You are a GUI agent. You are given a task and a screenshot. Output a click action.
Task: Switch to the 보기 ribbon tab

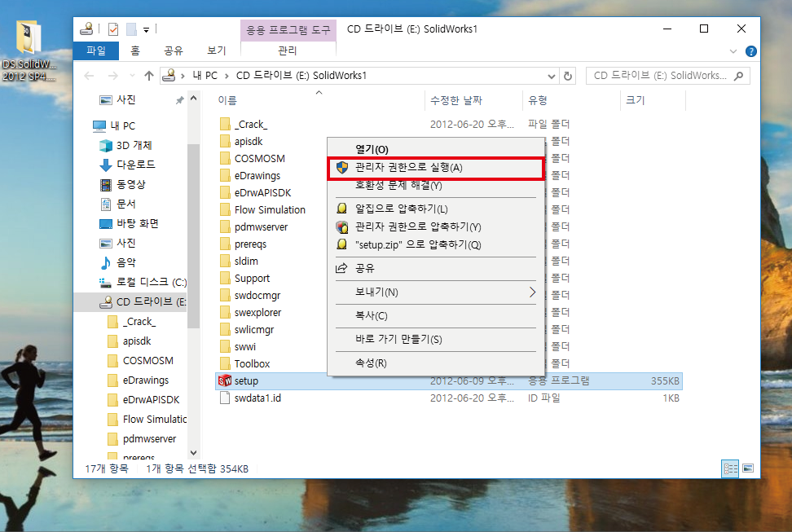(x=217, y=51)
